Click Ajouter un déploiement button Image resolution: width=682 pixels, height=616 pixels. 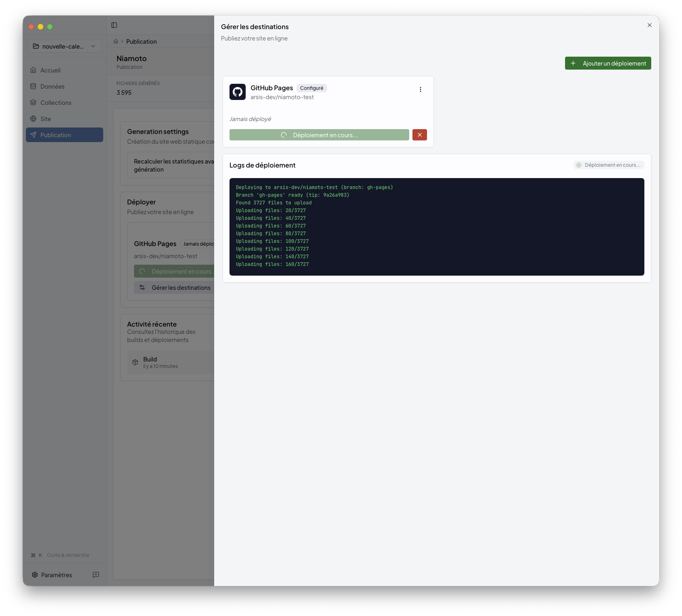[608, 63]
